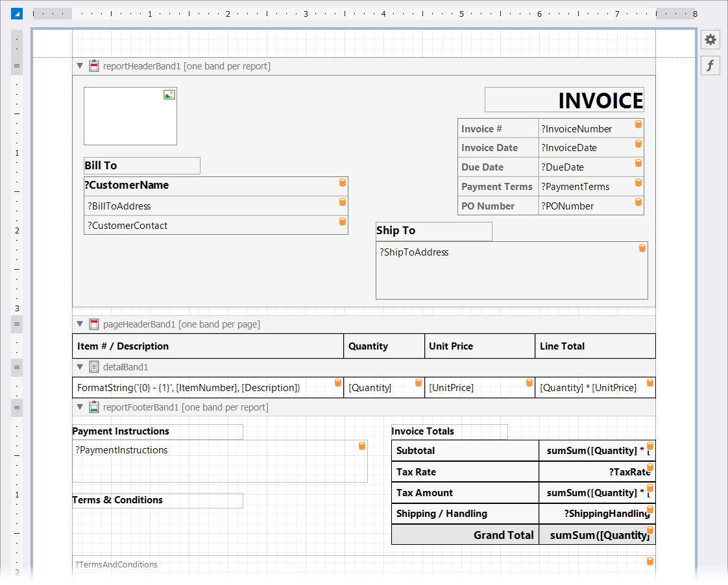Click database icon on FormatString cell
728x585 pixels.
click(x=338, y=383)
